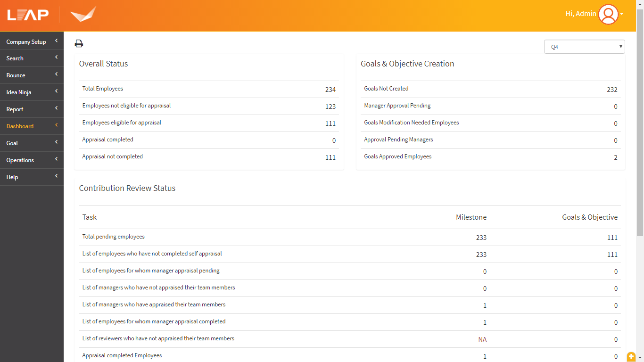Viewport: 644px width, 362px height.
Task: Click the Contribution Review Status heading
Action: point(127,188)
